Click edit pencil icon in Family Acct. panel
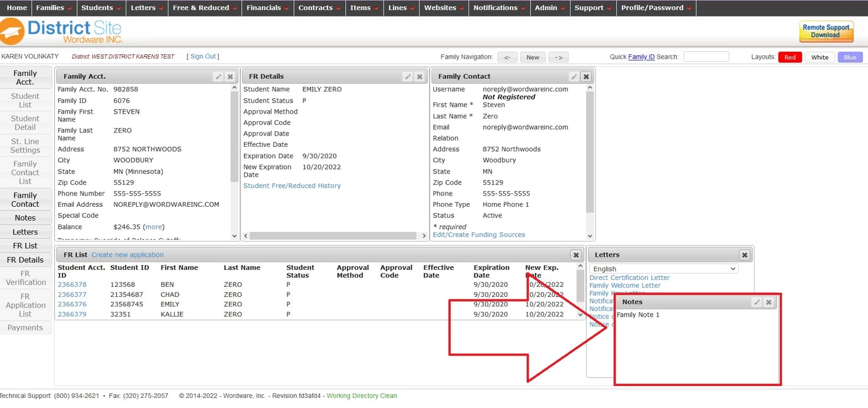This screenshot has height=408, width=868. click(x=218, y=76)
